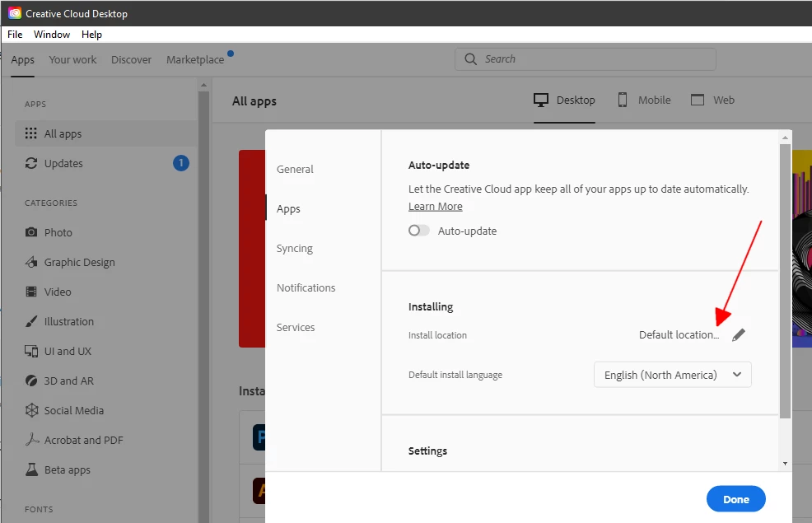This screenshot has width=812, height=523.
Task: Open Syncing preferences section
Action: 294,248
